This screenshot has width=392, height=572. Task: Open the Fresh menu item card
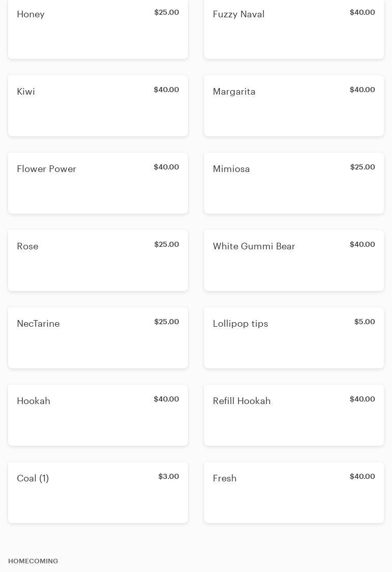pos(294,493)
